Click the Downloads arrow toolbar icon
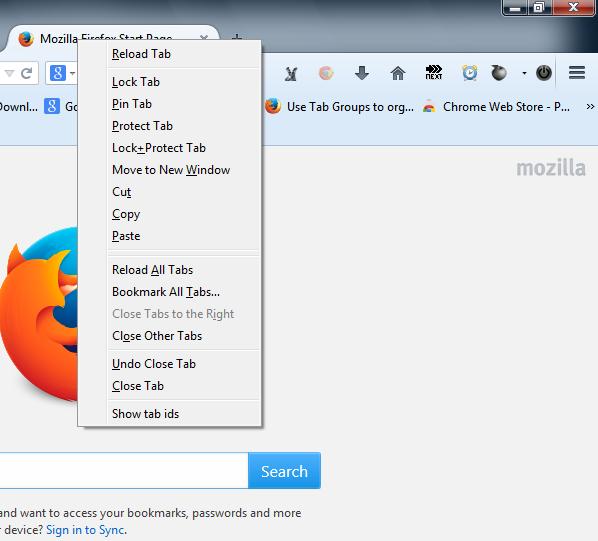This screenshot has height=541, width=598. [362, 73]
